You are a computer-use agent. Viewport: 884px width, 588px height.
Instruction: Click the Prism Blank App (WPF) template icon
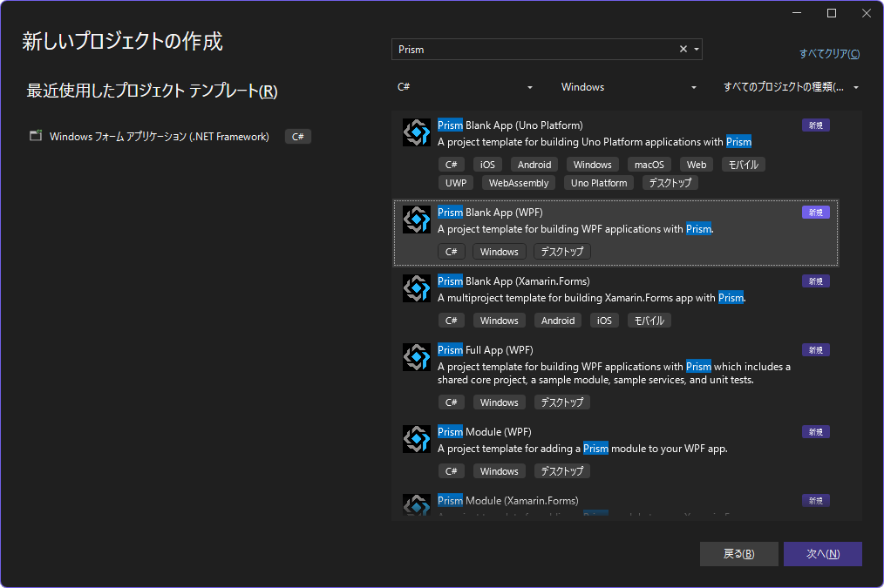[x=417, y=220]
